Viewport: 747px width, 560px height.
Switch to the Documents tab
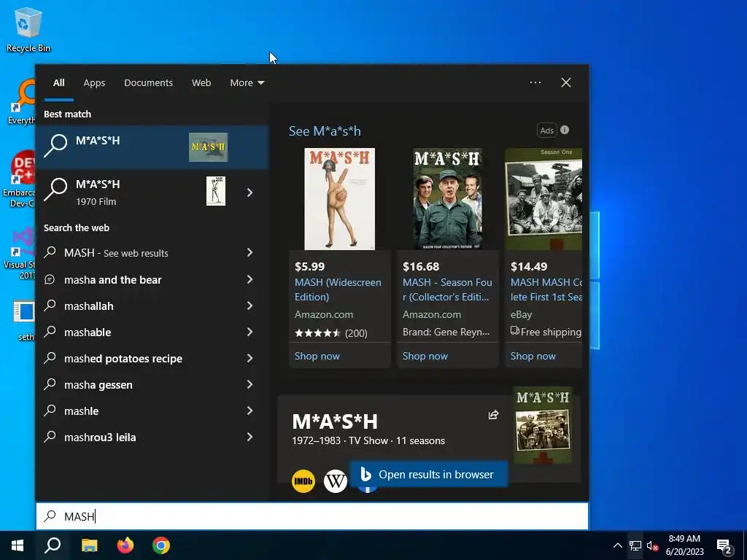[148, 82]
